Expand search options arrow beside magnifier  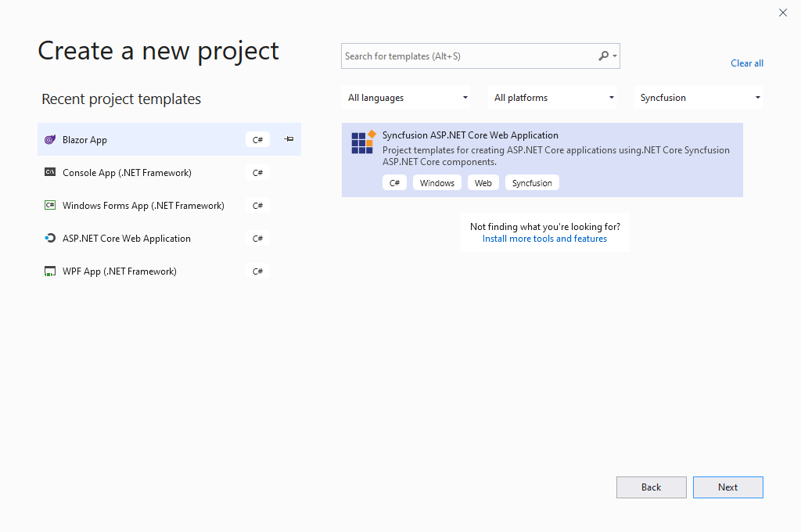[x=615, y=56]
